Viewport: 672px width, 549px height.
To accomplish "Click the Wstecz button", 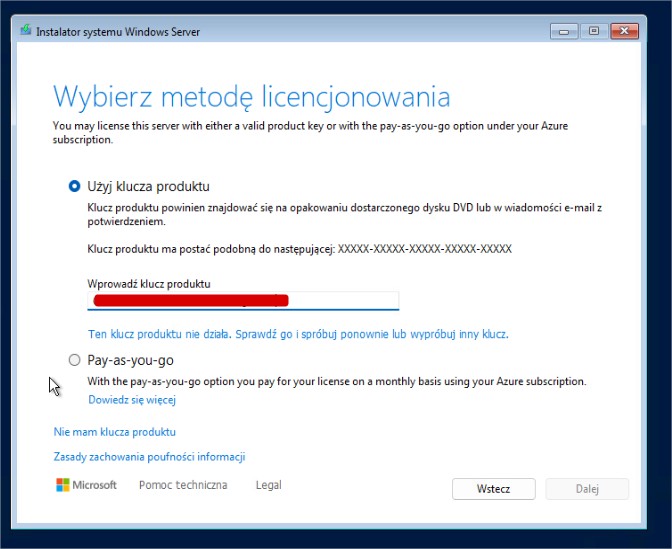I will (x=494, y=489).
